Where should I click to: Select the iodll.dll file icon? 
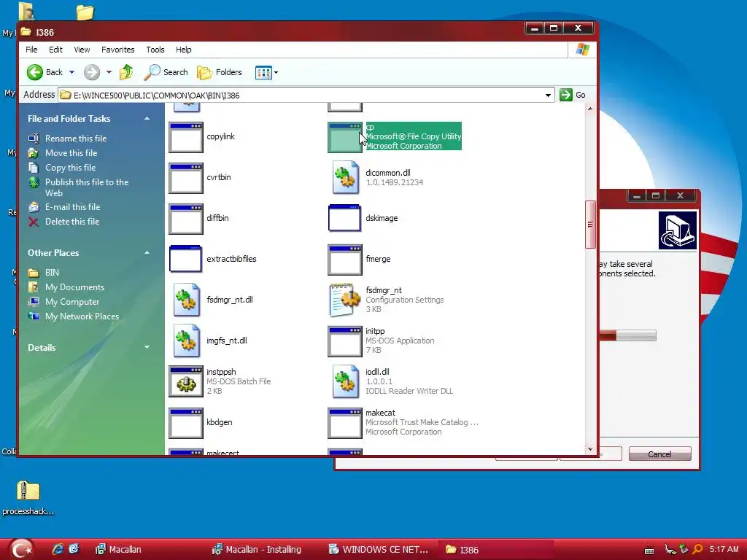pos(345,381)
